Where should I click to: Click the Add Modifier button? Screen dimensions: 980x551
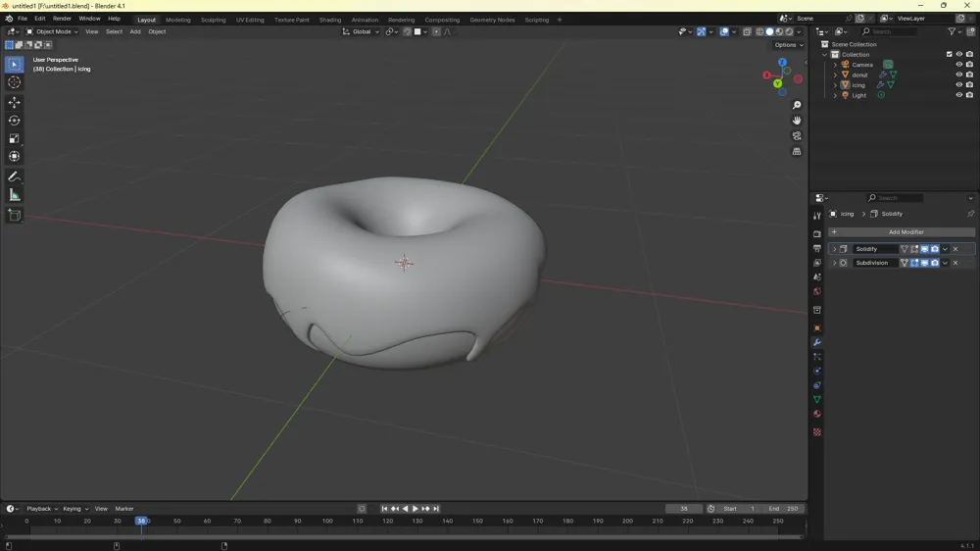pos(901,232)
